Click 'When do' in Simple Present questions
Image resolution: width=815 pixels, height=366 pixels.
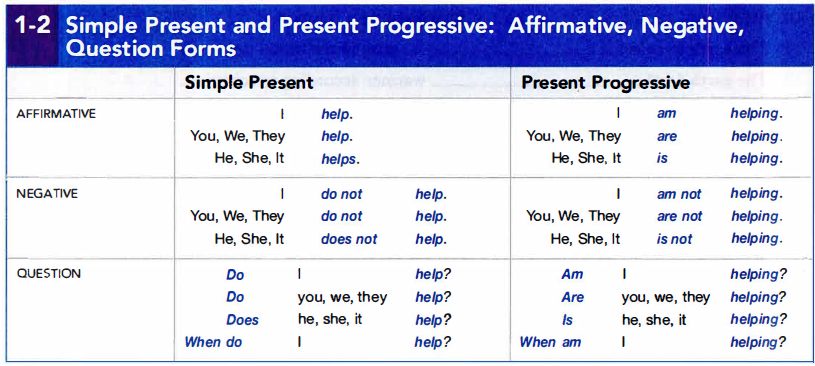tap(214, 342)
